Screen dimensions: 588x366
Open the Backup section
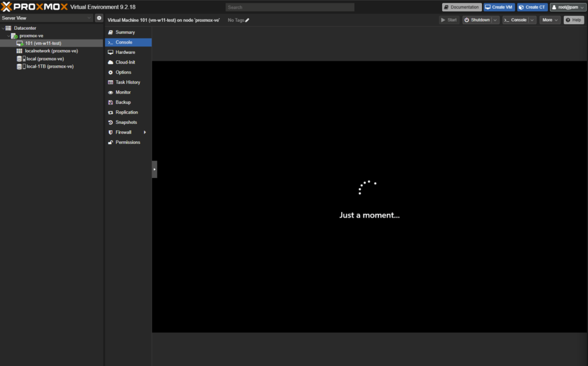[x=128, y=102]
